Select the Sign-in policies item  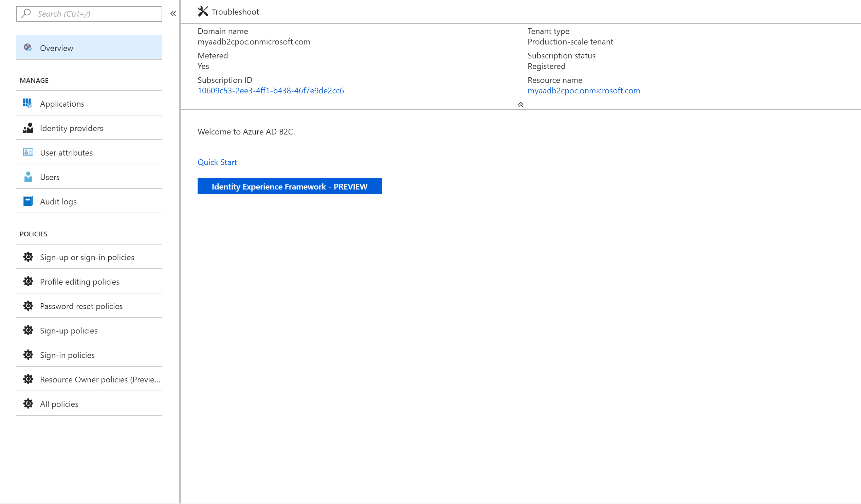[67, 355]
